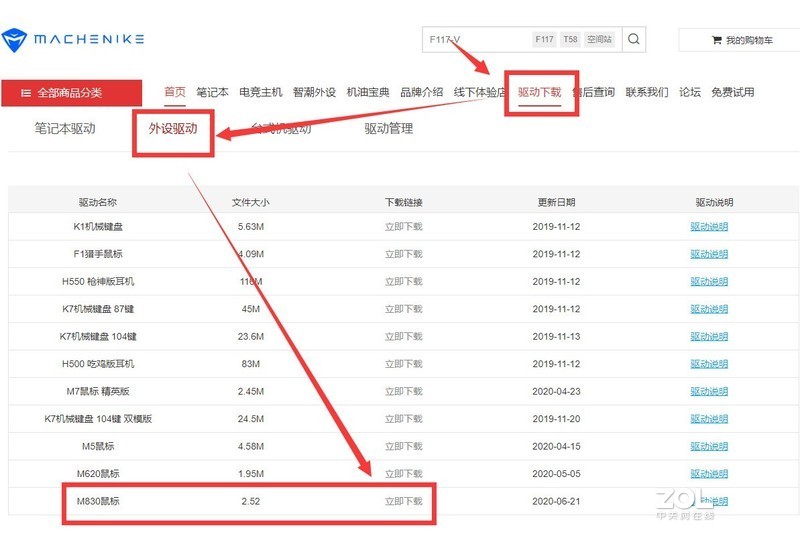The width and height of the screenshot is (800, 542).
Task: Open 驱动说明 for F1猎手鼠标
Action: [709, 254]
